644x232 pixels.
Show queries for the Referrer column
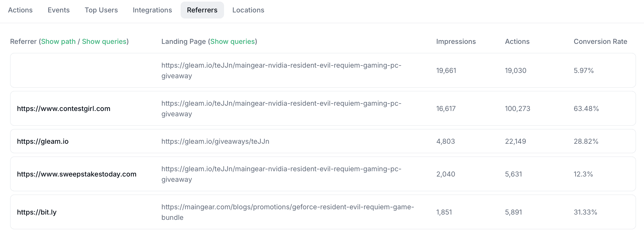tap(104, 41)
